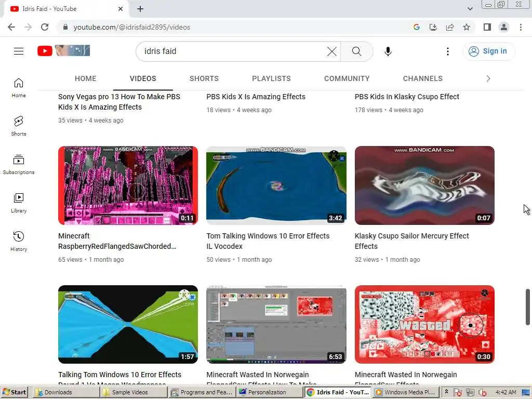Click the page vertical scrollbar thumb
The image size is (532, 399).
pyautogui.click(x=528, y=307)
